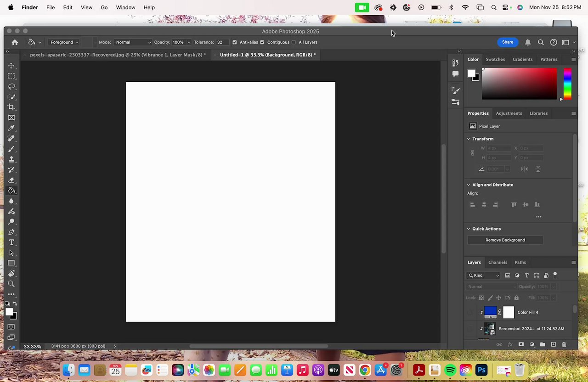Viewport: 588px width, 382px height.
Task: Collapse the Transform section
Action: click(x=469, y=139)
